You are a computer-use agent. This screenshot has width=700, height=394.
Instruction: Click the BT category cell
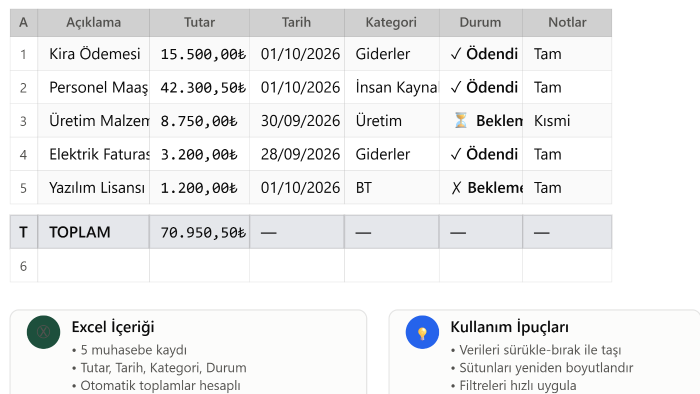(x=392, y=188)
